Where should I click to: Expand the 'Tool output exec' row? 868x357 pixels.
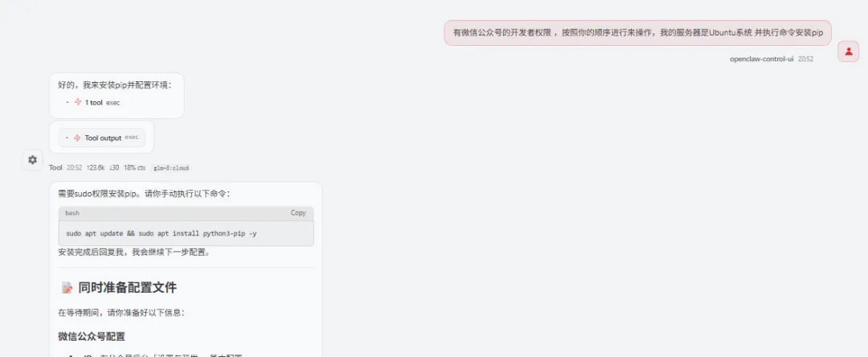pyautogui.click(x=102, y=137)
